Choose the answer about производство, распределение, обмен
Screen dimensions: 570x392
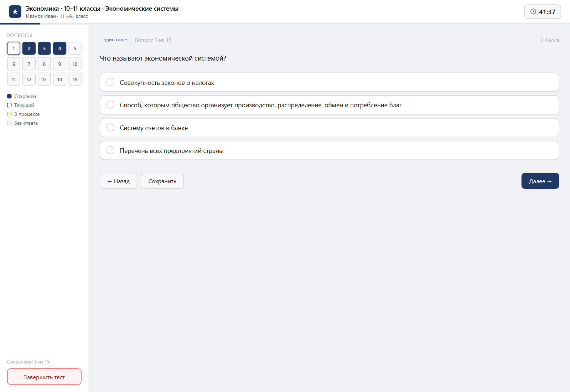(329, 105)
